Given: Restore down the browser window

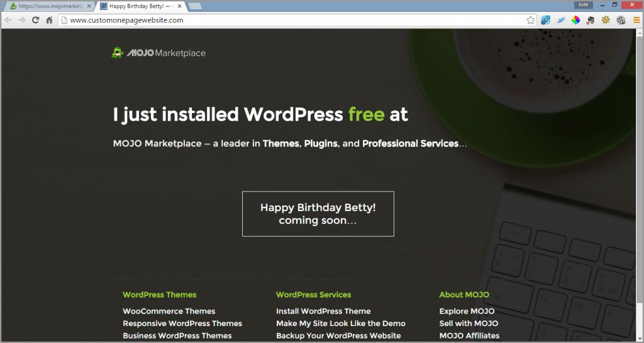Looking at the screenshot, I should click(615, 5).
